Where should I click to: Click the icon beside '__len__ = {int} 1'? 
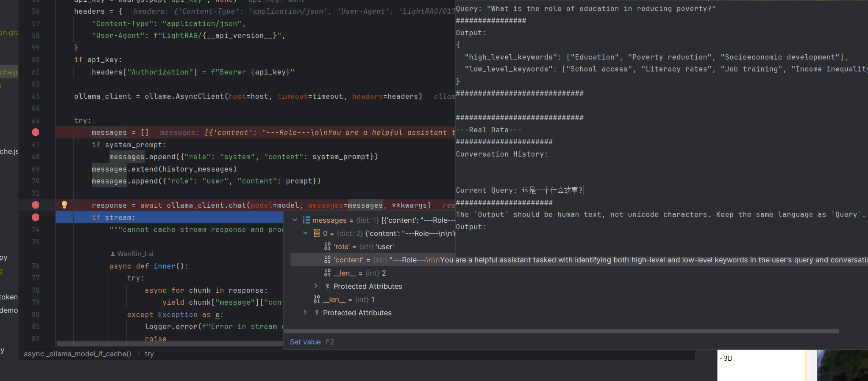(x=317, y=299)
